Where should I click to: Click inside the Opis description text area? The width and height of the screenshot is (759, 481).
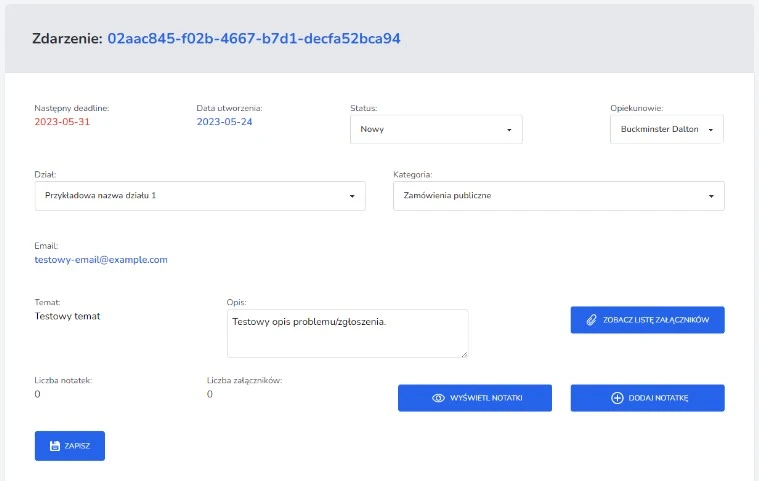coord(346,334)
